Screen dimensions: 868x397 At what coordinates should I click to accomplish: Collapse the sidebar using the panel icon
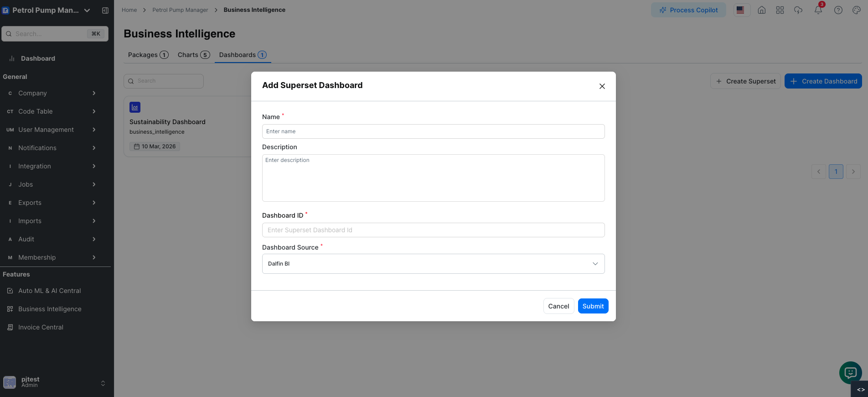point(105,10)
